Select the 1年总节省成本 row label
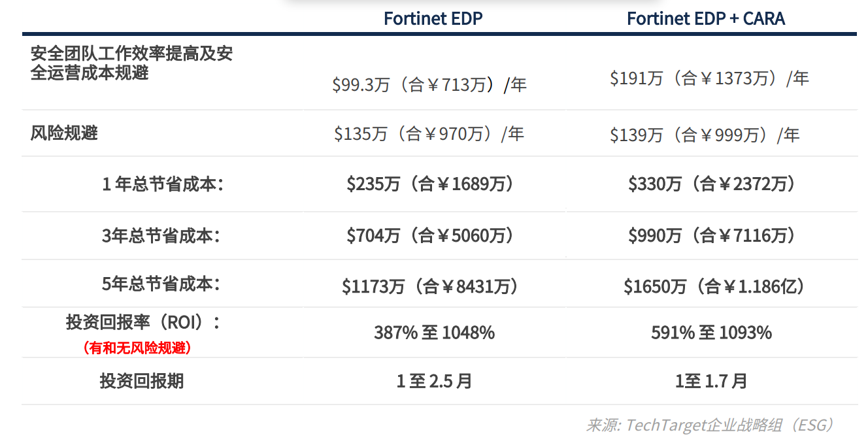This screenshot has width=868, height=445. pos(162,184)
